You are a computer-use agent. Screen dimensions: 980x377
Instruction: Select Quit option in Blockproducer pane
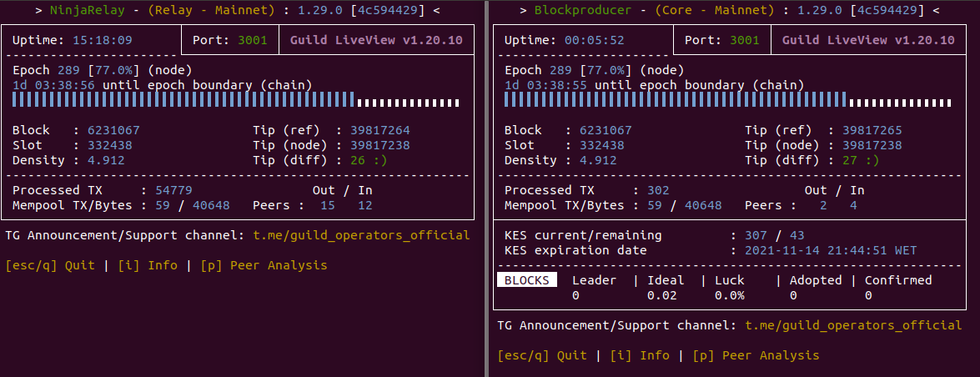[542, 355]
